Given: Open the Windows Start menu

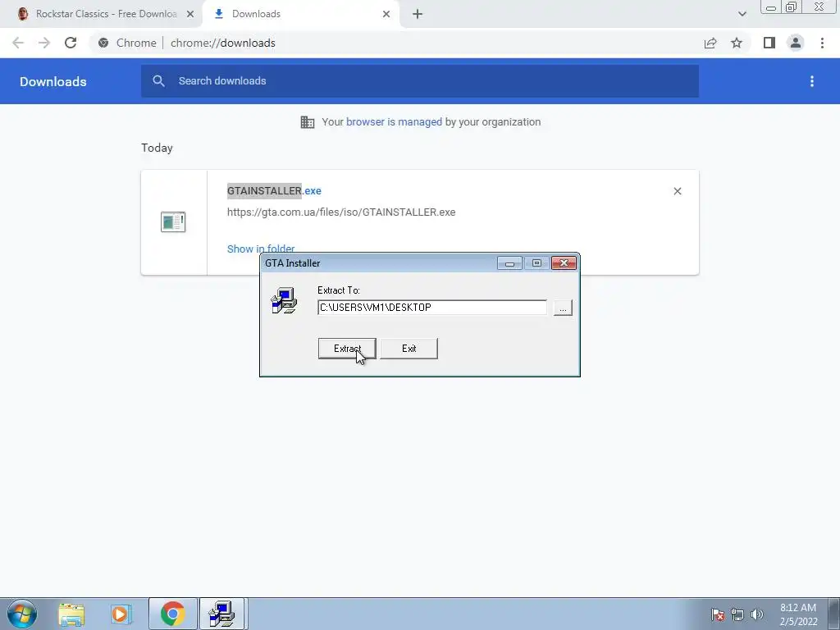Looking at the screenshot, I should [22, 614].
